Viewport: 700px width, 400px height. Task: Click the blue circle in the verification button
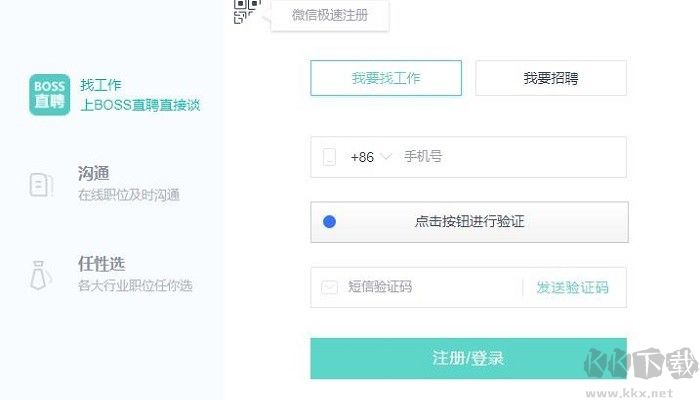coord(330,222)
